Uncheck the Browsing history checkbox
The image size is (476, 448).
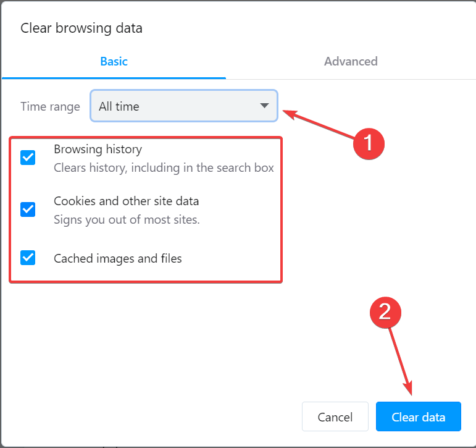pyautogui.click(x=28, y=158)
